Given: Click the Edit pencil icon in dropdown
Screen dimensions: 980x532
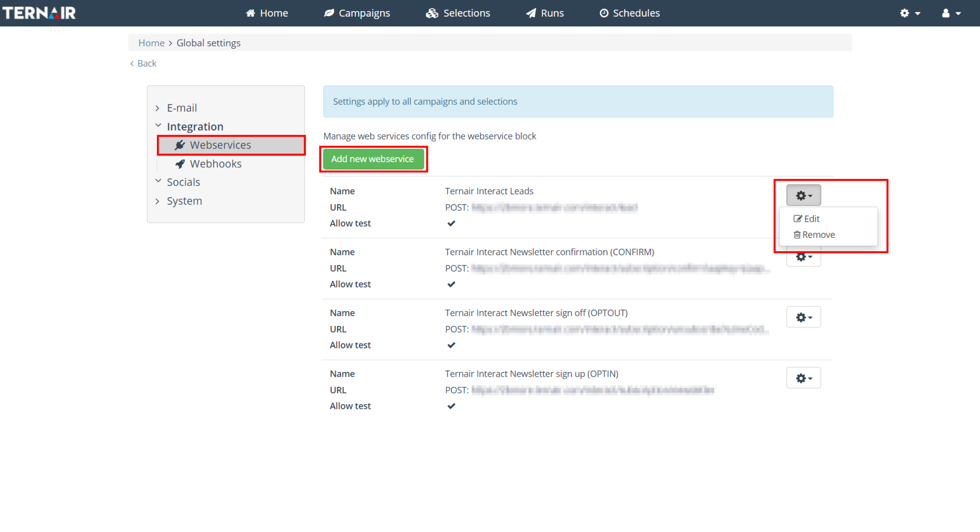Looking at the screenshot, I should pos(798,219).
